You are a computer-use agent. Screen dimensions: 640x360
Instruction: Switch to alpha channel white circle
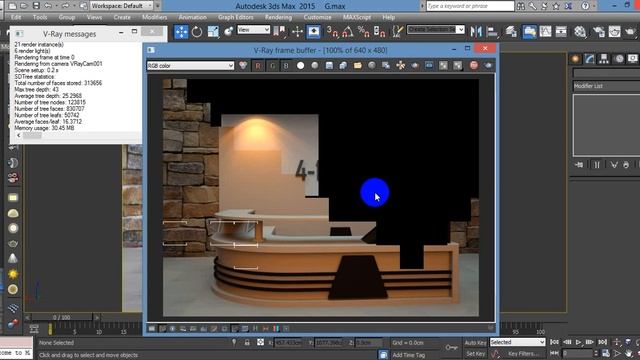click(x=300, y=65)
